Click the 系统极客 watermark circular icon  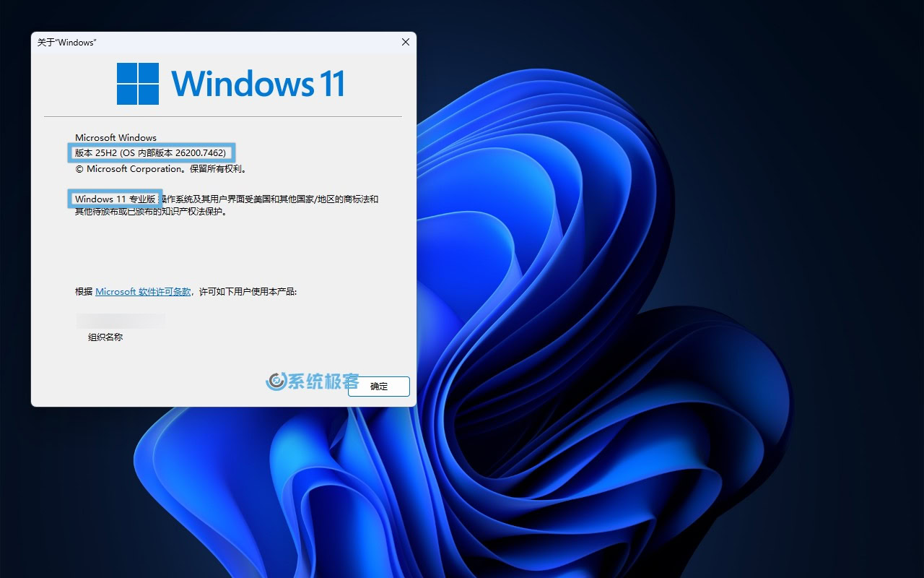[x=275, y=381]
